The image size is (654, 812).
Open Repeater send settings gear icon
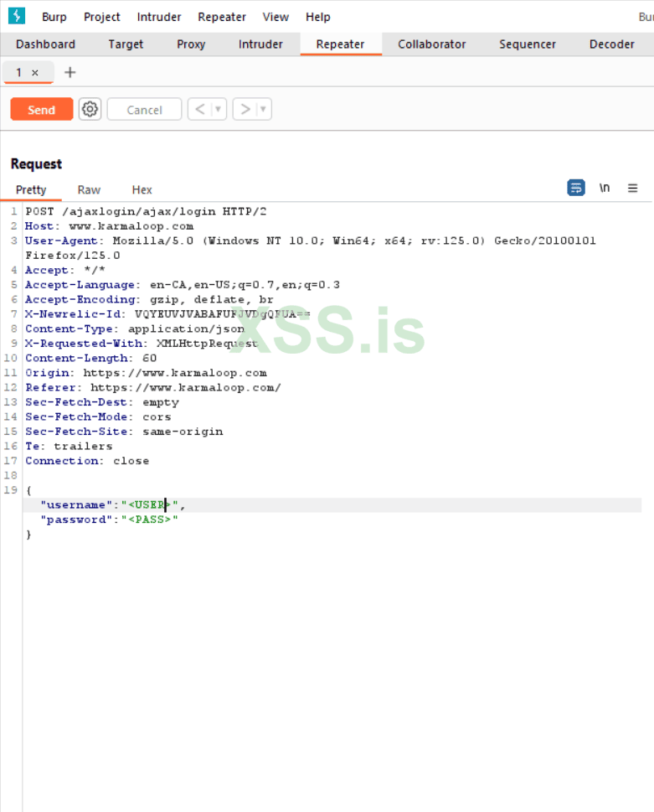pyautogui.click(x=90, y=109)
